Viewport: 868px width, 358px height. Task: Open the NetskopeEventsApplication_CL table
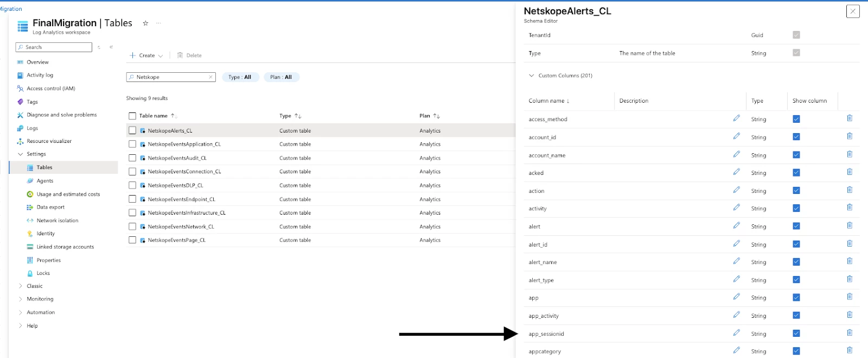184,145
